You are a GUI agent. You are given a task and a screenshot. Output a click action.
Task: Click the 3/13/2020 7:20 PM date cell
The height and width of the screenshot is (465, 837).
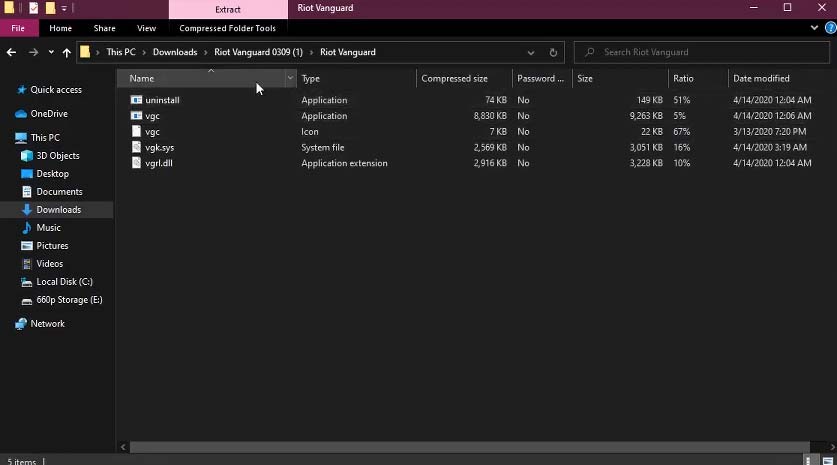tap(769, 131)
